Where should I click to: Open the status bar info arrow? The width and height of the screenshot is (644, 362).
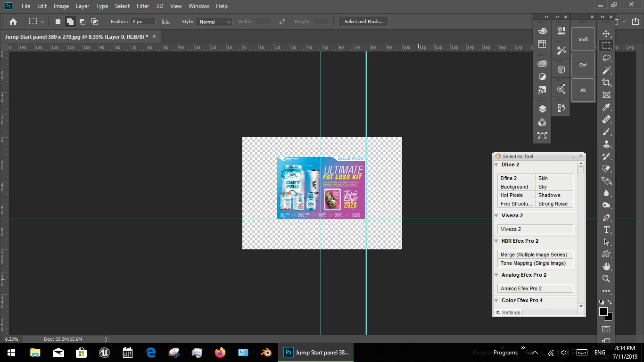(x=106, y=339)
